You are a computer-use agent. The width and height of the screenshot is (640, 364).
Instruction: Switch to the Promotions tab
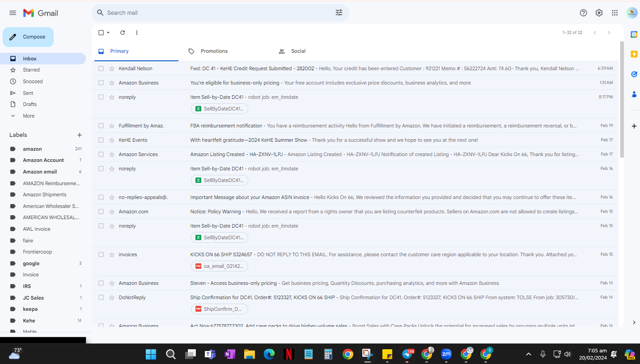226,51
